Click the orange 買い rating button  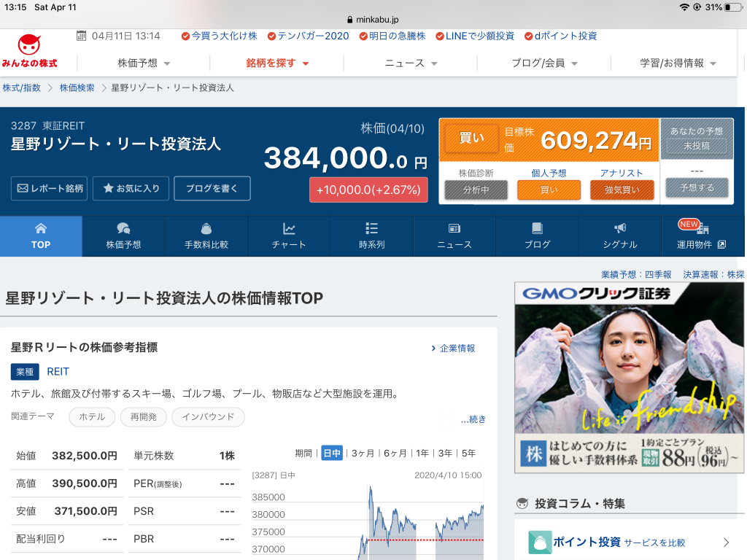pyautogui.click(x=471, y=138)
